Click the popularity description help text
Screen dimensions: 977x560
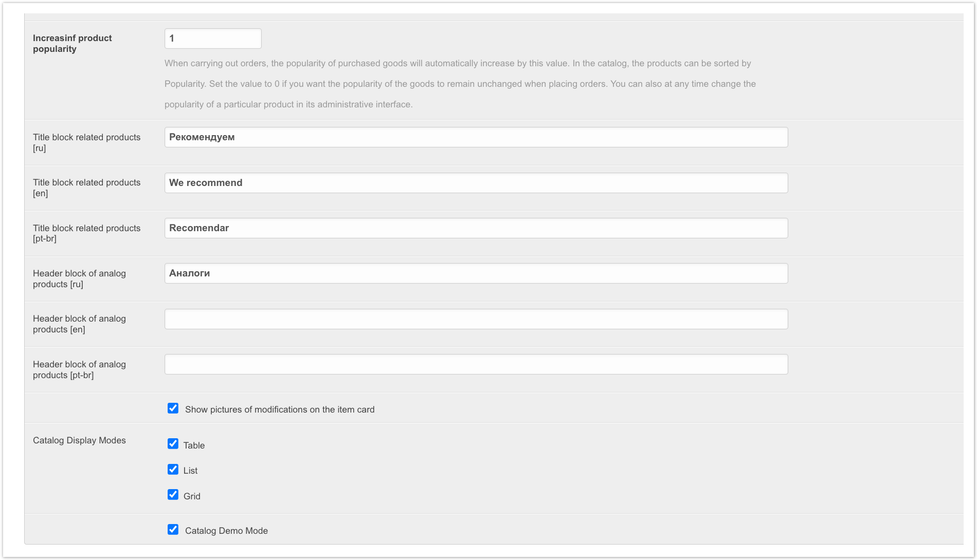point(460,84)
